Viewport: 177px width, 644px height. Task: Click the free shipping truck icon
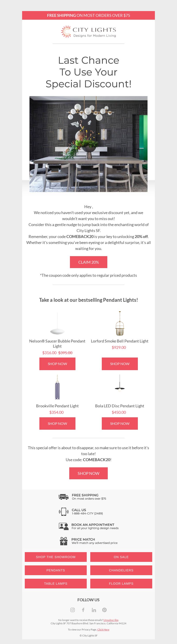tap(63, 497)
